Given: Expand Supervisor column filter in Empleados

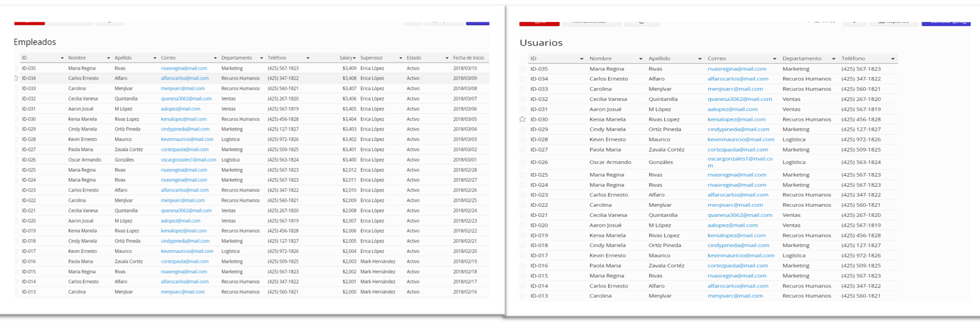Looking at the screenshot, I should (401, 58).
